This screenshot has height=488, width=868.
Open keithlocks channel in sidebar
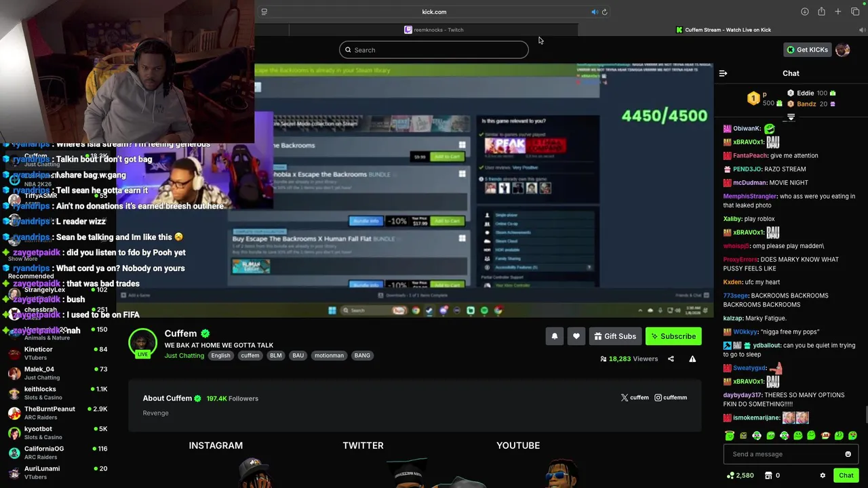tap(58, 393)
